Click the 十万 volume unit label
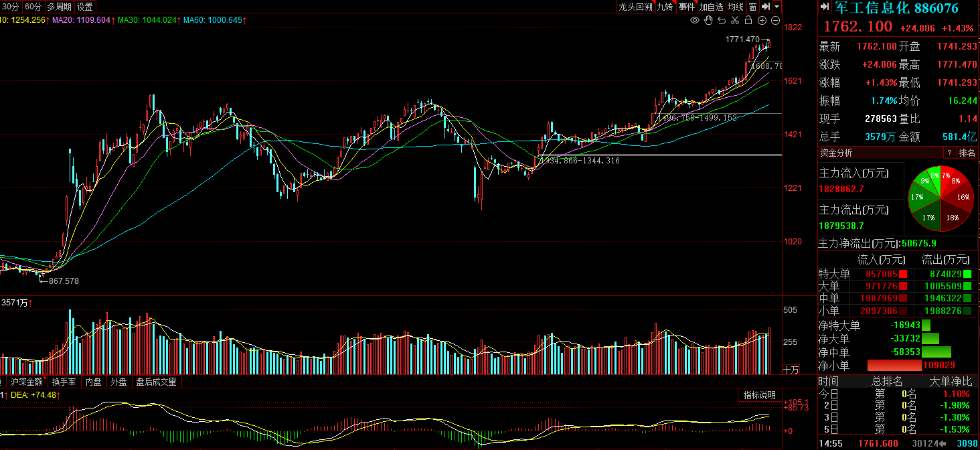 click(x=791, y=369)
